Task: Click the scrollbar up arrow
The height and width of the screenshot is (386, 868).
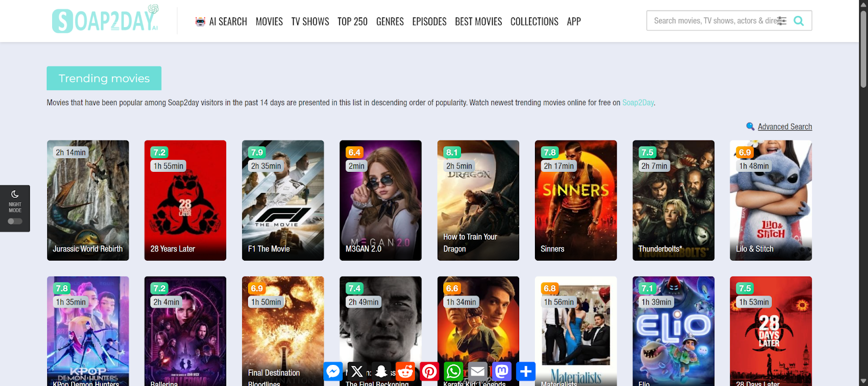Action: (864, 4)
